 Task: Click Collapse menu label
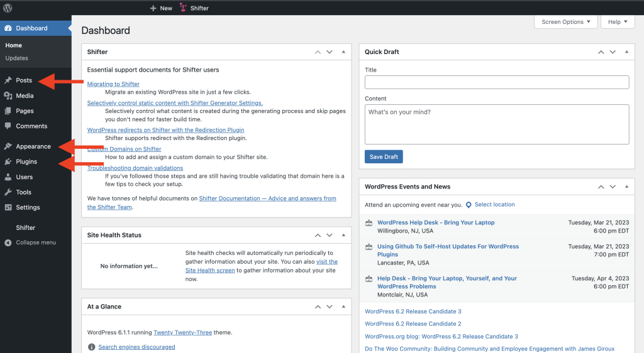click(36, 242)
